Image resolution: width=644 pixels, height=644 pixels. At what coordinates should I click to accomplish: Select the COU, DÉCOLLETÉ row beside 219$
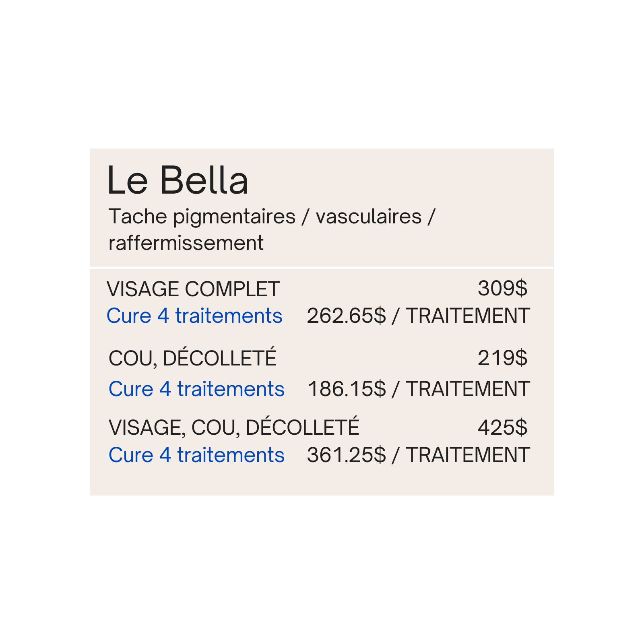point(192,358)
